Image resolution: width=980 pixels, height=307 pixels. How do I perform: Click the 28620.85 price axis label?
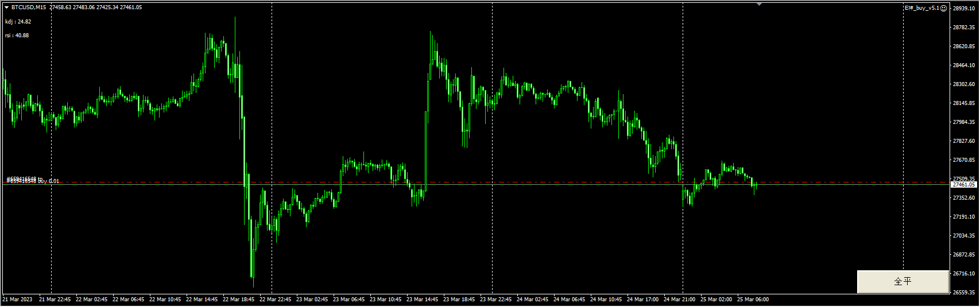click(964, 46)
